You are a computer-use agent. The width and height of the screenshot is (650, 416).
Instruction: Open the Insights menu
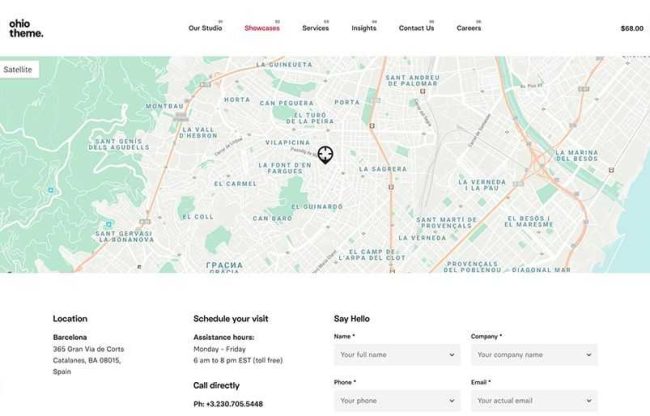click(364, 28)
